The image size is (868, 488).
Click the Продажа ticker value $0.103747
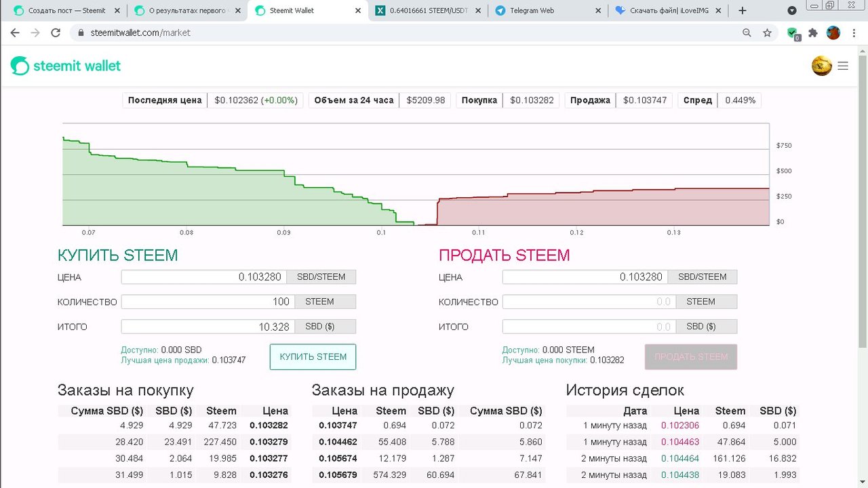click(645, 100)
